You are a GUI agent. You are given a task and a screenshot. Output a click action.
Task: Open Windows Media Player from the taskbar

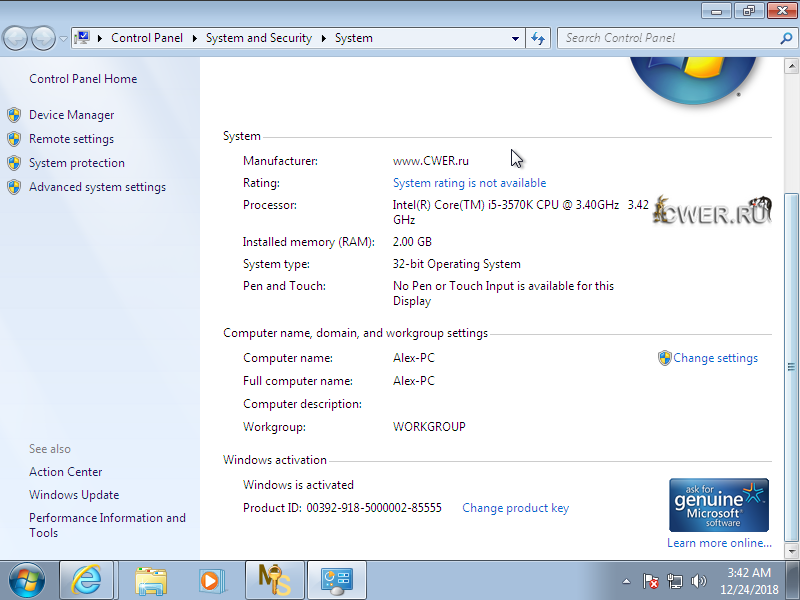tap(212, 580)
